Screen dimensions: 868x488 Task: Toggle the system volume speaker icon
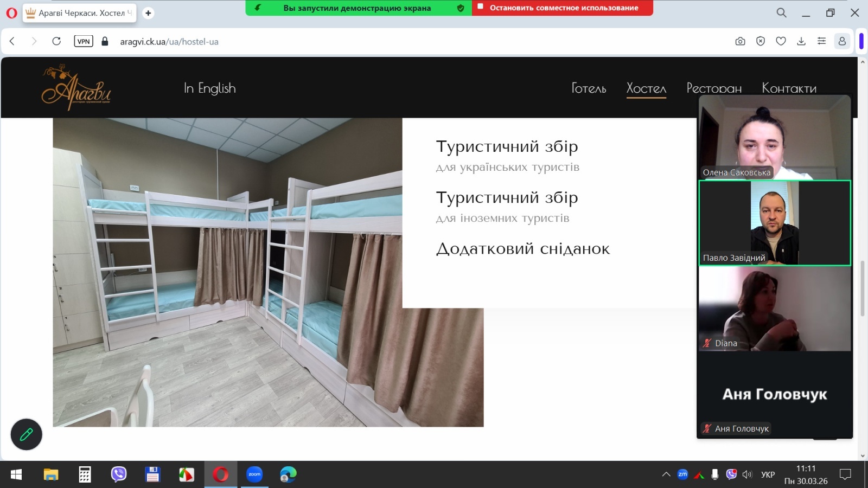747,474
